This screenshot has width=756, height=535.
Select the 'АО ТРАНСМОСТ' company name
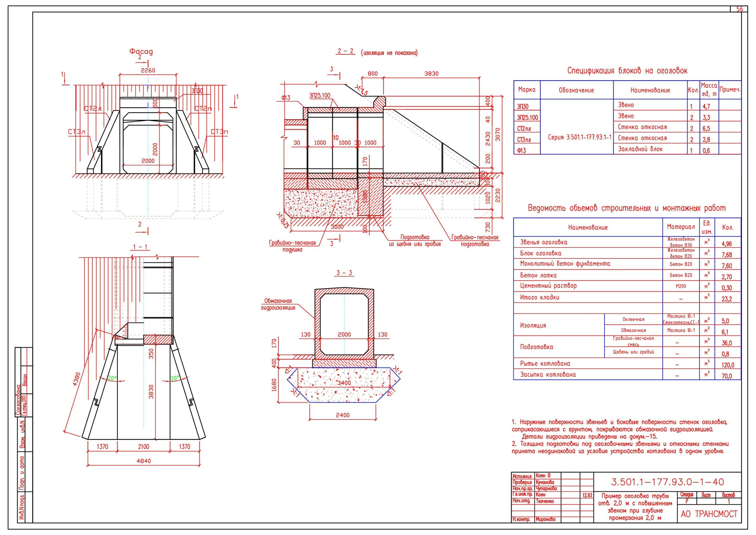point(709,514)
